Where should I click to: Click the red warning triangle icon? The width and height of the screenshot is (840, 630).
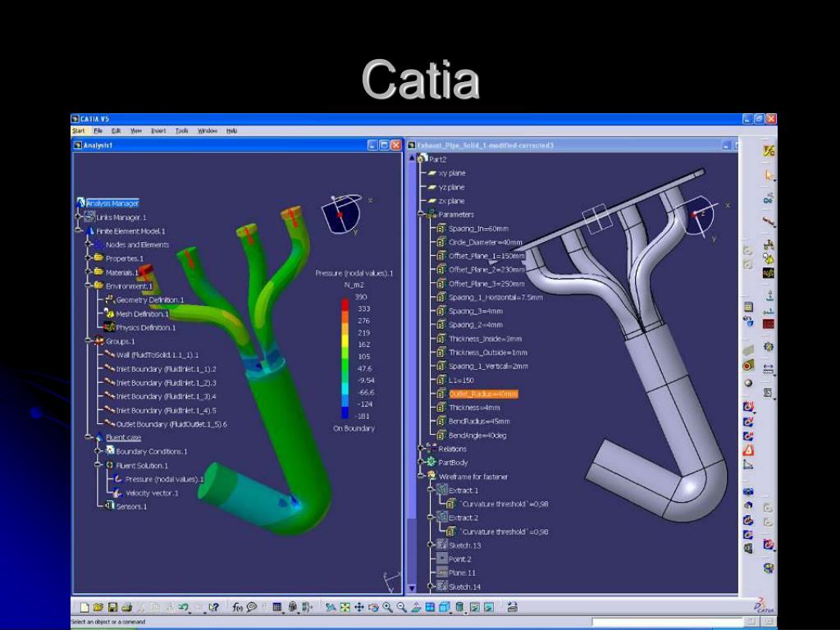748,450
